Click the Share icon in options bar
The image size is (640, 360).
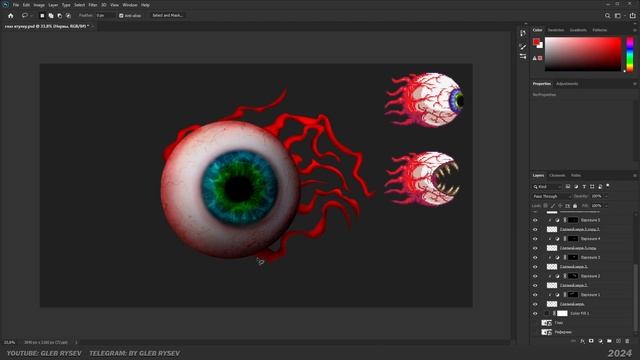point(632,16)
